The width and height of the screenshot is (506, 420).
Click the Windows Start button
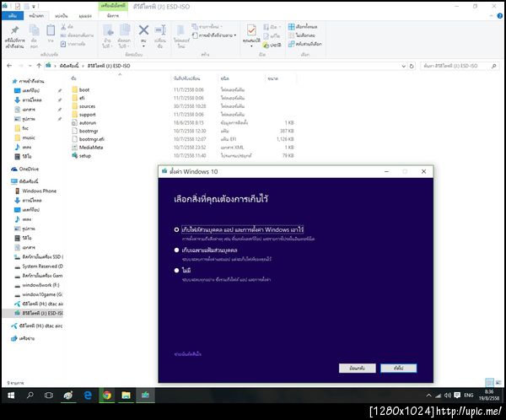tap(11, 396)
